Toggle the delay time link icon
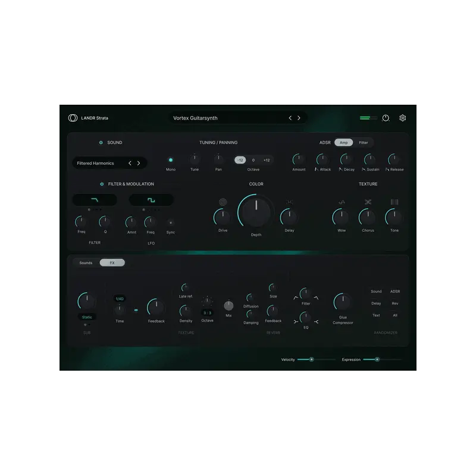Image resolution: width=476 pixels, height=476 pixels. pos(136,310)
